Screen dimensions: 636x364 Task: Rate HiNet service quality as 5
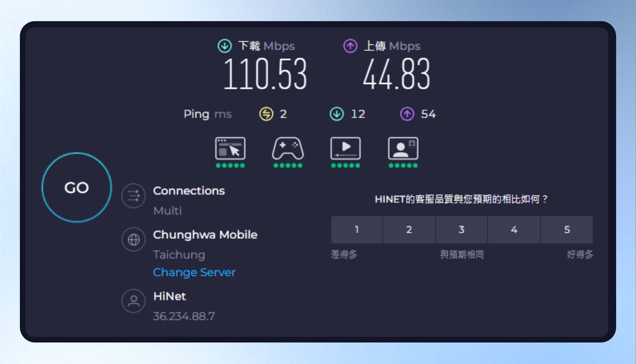567,230
